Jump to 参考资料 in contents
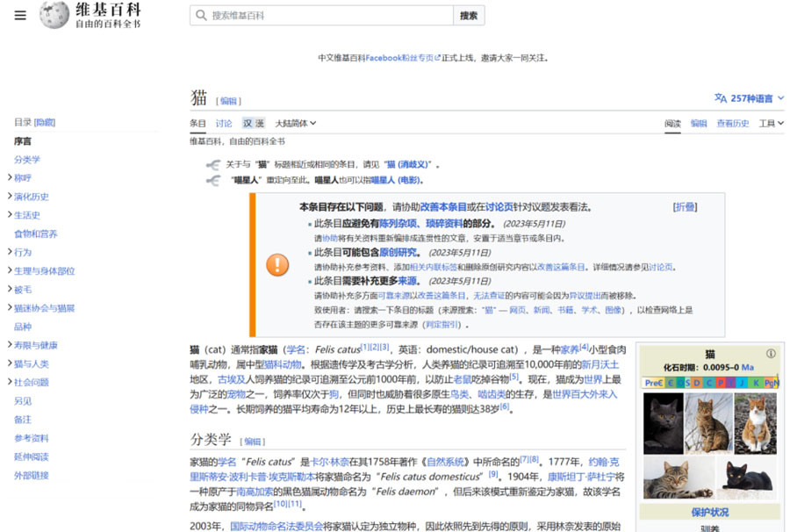 (32, 438)
